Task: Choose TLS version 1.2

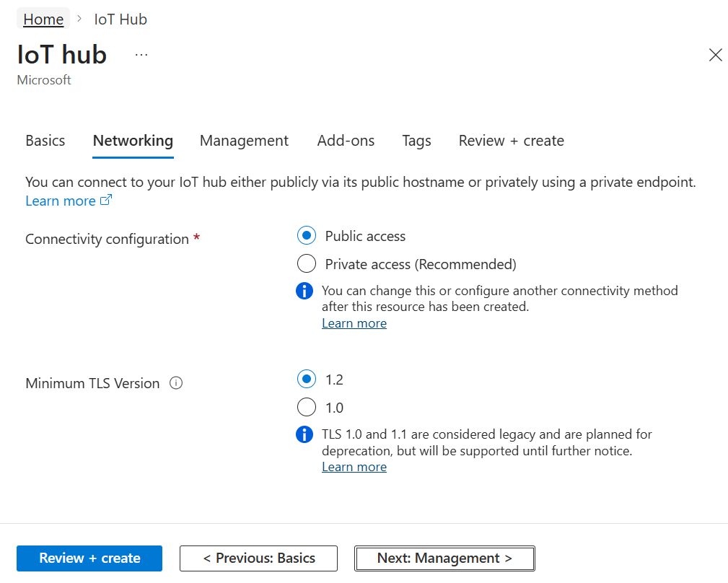Action: (x=307, y=379)
